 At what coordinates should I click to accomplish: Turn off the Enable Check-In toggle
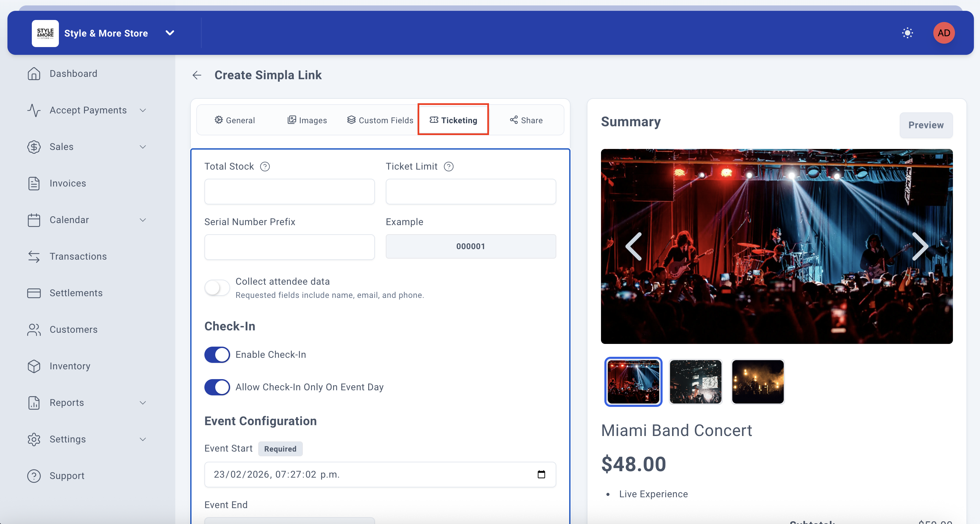[x=217, y=354]
